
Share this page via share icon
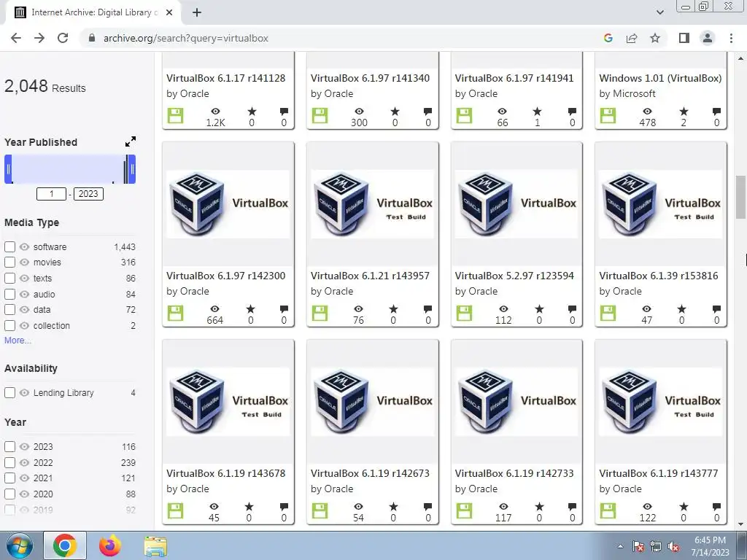tap(632, 38)
